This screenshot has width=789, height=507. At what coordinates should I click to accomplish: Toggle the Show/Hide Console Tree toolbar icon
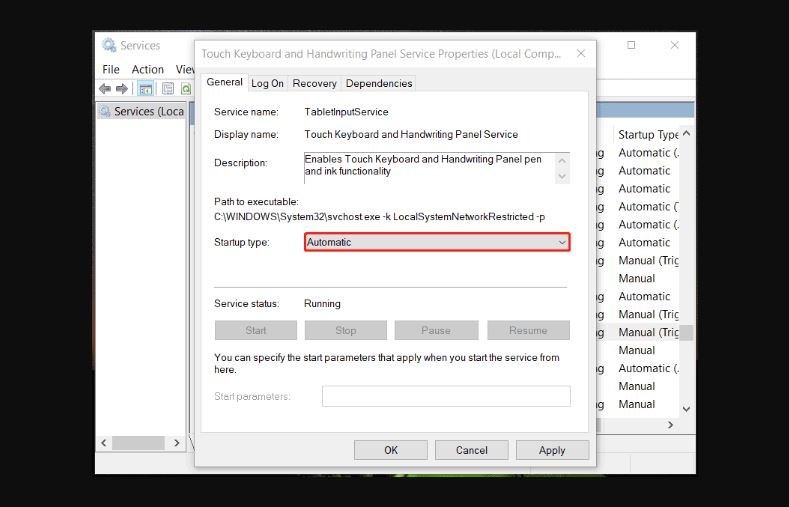[145, 89]
